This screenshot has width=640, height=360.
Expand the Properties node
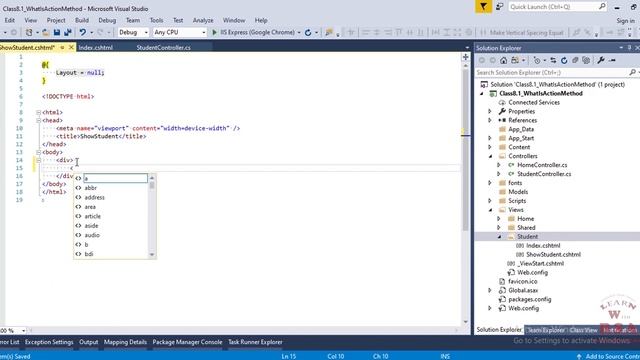point(490,111)
